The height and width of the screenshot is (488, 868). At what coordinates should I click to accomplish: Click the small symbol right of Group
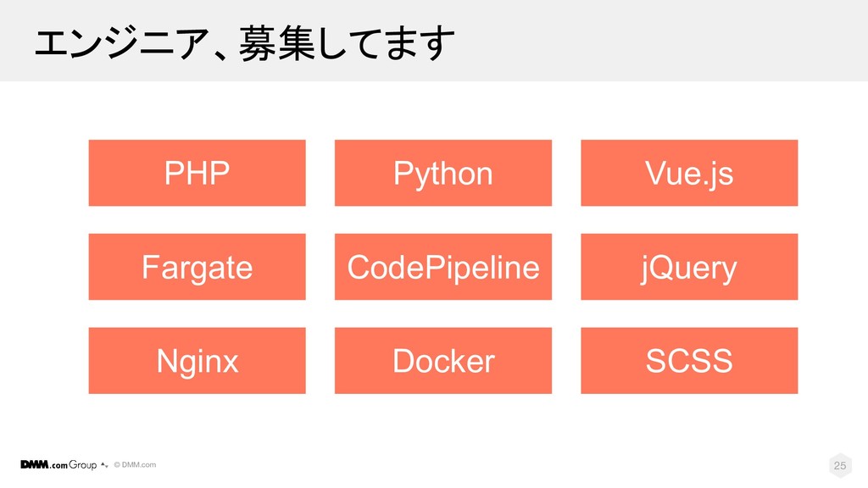pyautogui.click(x=103, y=465)
